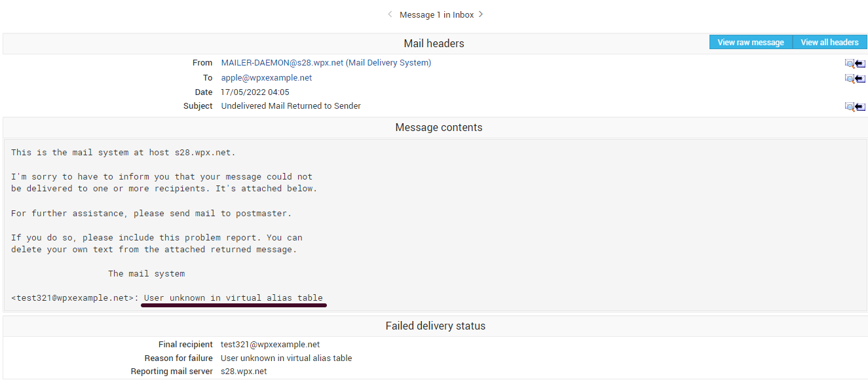This screenshot has height=382, width=868.
Task: Click the Failed delivery status section title
Action: [x=435, y=326]
